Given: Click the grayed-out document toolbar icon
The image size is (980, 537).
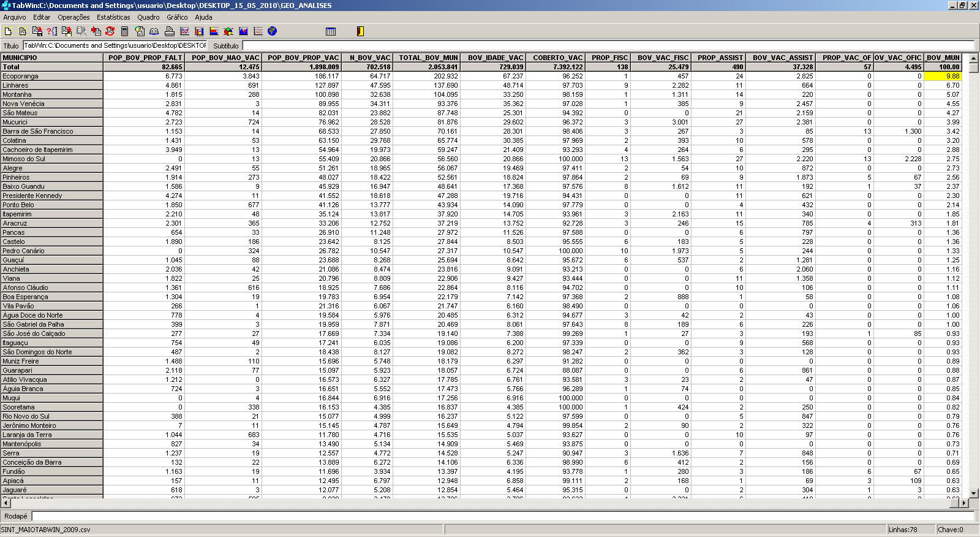Looking at the screenshot, I should 81,31.
